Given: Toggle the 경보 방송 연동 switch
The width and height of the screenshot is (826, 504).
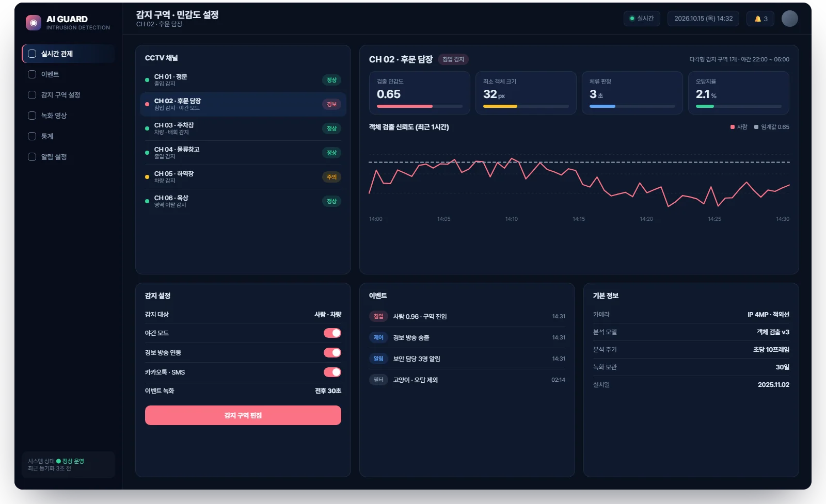Looking at the screenshot, I should (332, 353).
